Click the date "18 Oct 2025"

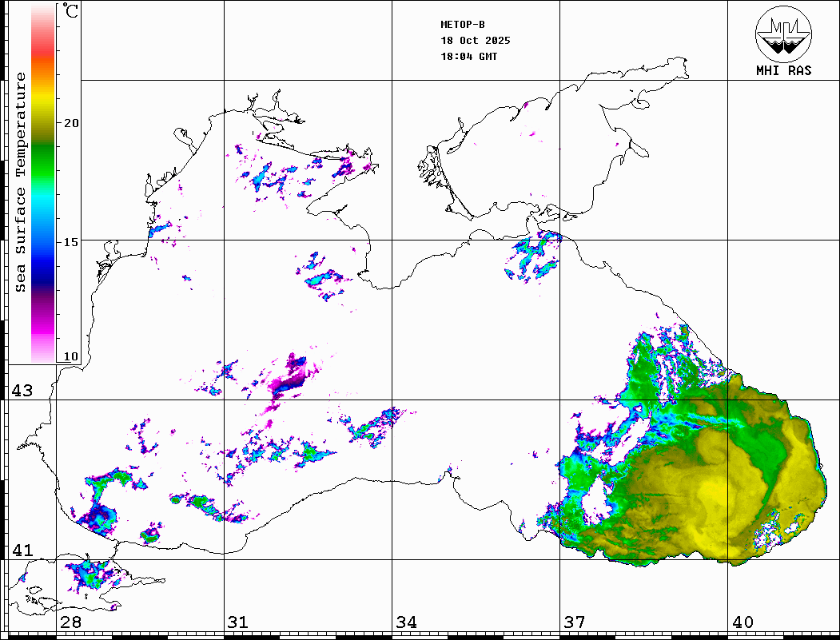click(x=475, y=41)
